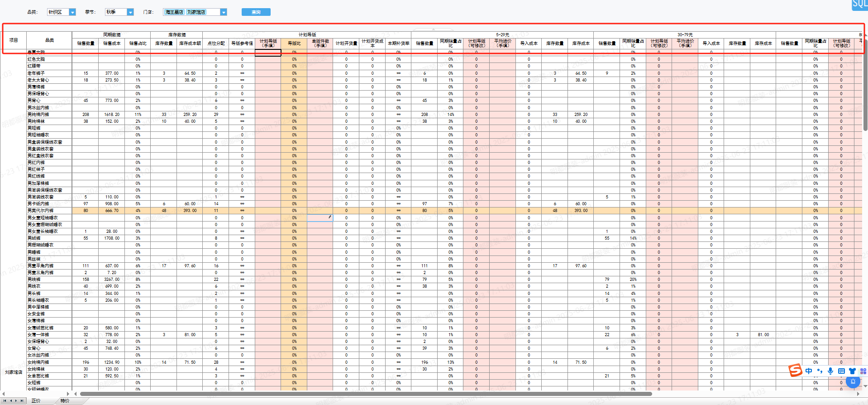
Task: Click the 导版比 column header
Action: click(294, 43)
